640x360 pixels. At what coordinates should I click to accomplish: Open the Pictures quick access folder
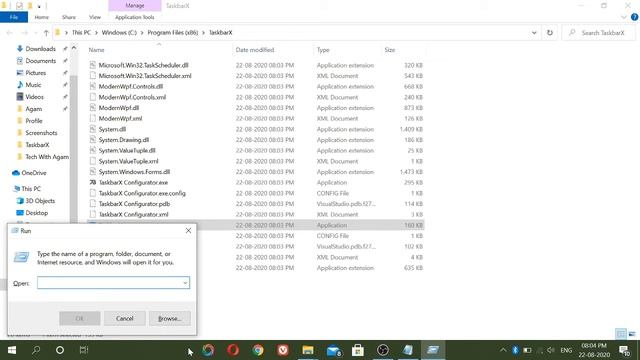pos(36,73)
